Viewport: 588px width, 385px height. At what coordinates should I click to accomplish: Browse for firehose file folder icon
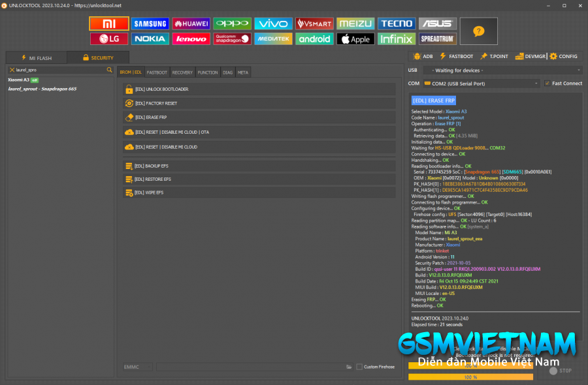[x=349, y=367]
